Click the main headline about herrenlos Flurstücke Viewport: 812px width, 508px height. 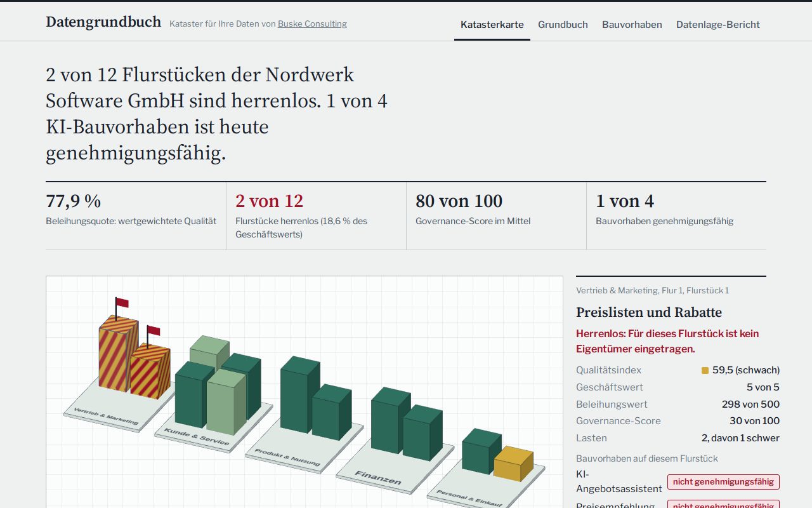coord(216,114)
